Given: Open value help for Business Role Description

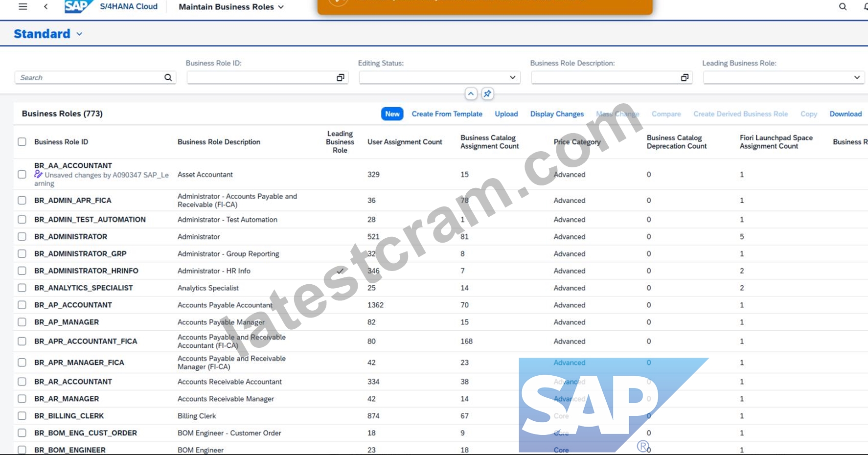Looking at the screenshot, I should (685, 77).
